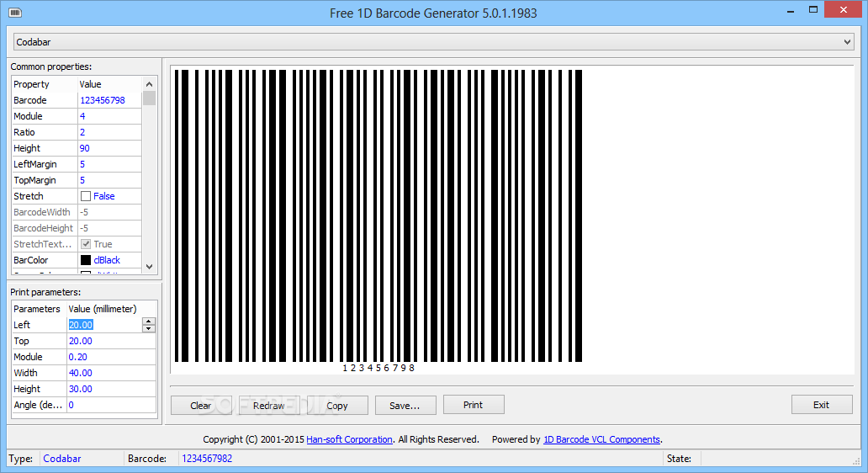This screenshot has height=473, width=868.
Task: Select the Top print value 20.00
Action: (111, 341)
